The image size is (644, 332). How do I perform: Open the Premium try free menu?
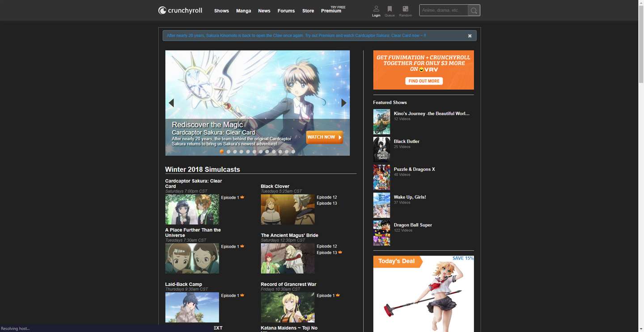pyautogui.click(x=333, y=9)
